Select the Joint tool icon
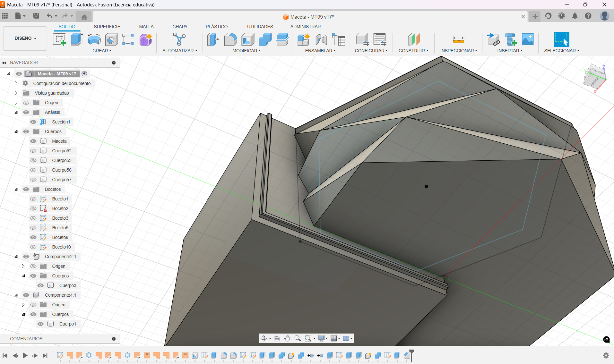The image size is (614, 364). click(x=321, y=39)
